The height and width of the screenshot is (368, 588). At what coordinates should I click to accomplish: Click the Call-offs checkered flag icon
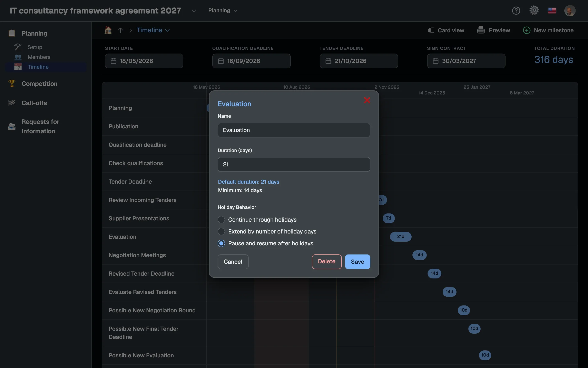[x=12, y=103]
